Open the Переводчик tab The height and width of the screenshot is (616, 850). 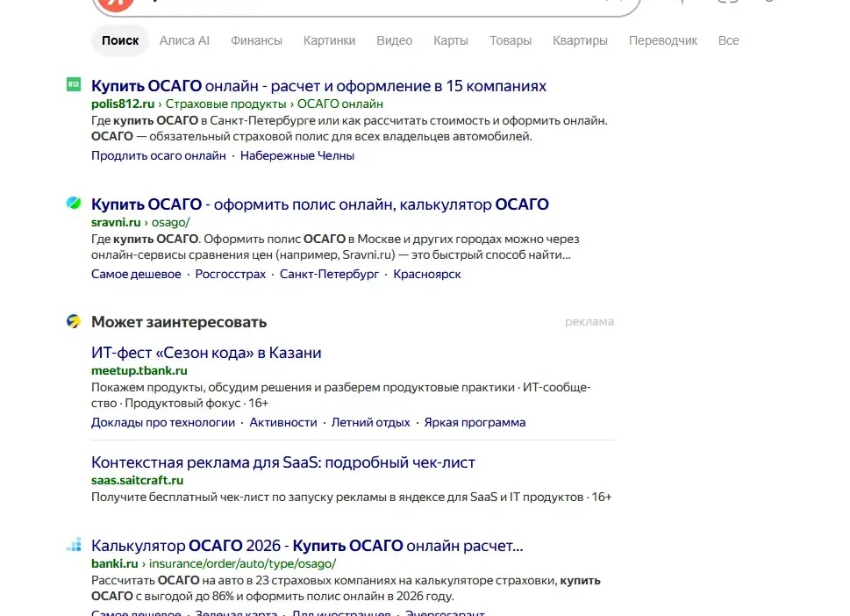click(x=663, y=40)
